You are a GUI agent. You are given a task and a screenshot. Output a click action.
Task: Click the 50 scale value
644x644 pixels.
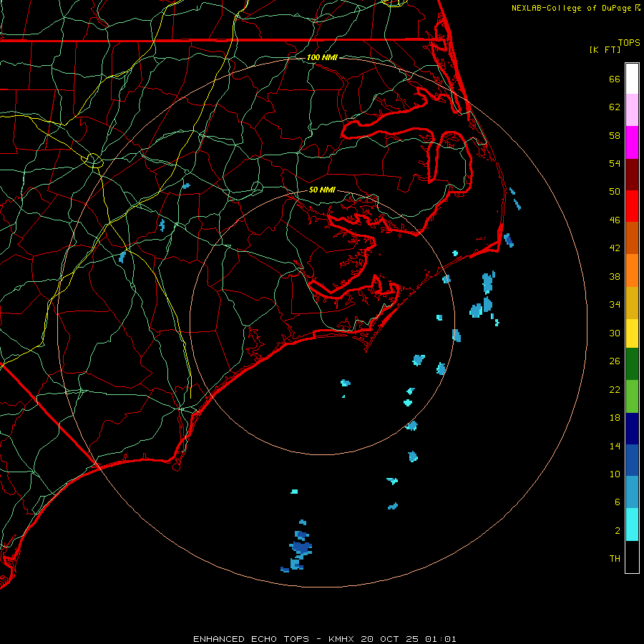click(615, 192)
